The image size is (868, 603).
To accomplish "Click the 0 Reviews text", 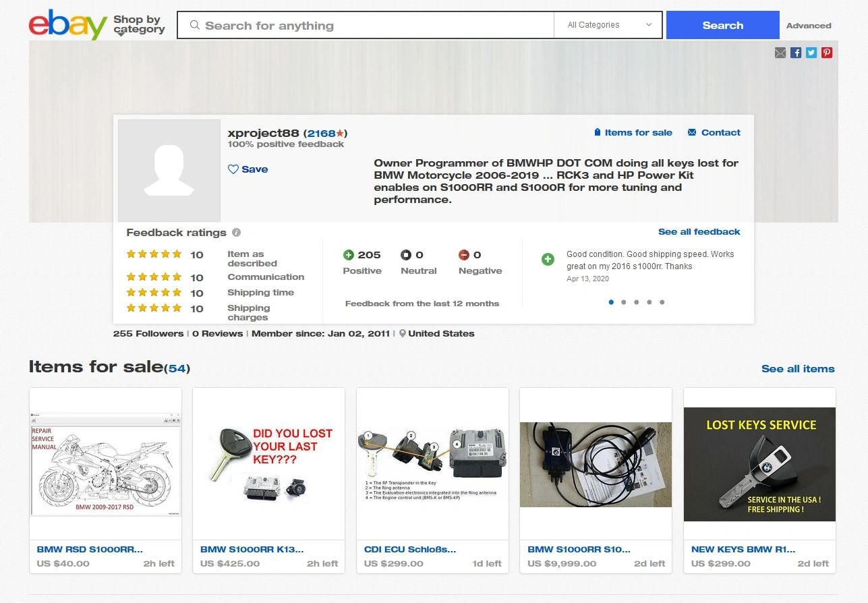I will [217, 333].
